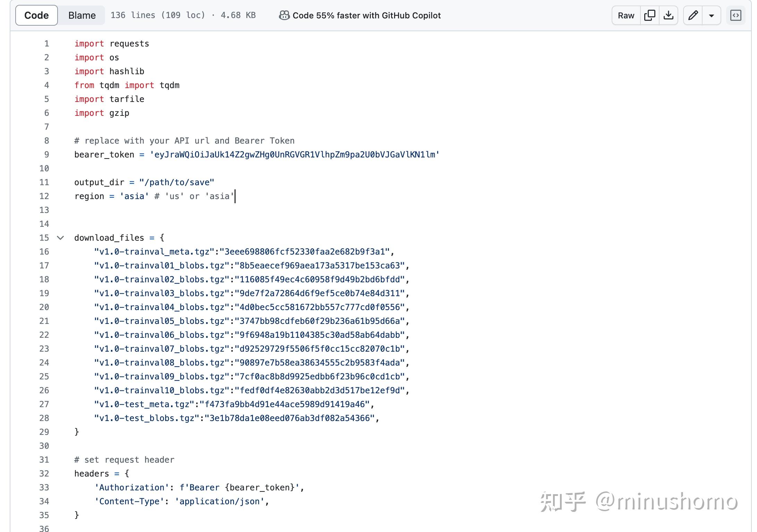Click the GitHub Copilot icon
The width and height of the screenshot is (757, 532).
(284, 15)
